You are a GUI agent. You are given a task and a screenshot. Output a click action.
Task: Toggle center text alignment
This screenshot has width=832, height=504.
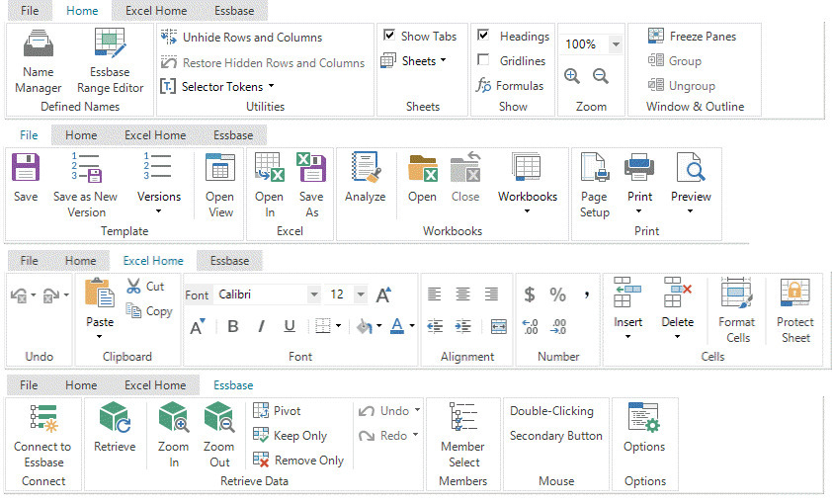(x=462, y=294)
